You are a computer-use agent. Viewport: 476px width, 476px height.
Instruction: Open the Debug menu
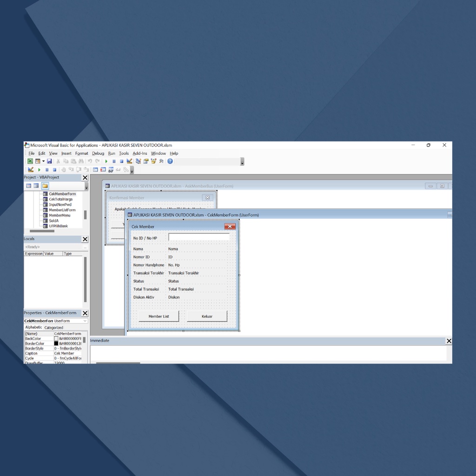(x=98, y=153)
